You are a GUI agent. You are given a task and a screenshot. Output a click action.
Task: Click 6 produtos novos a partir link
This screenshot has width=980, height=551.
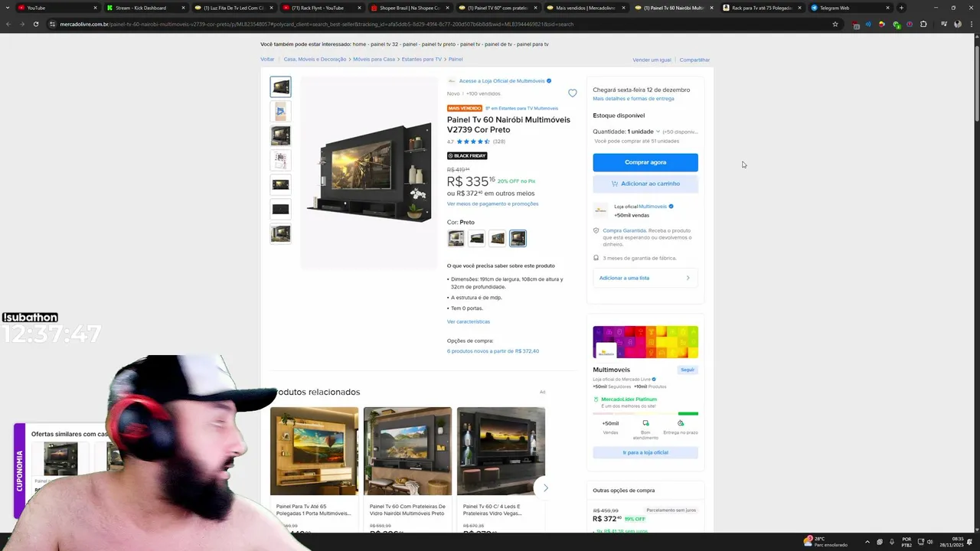click(x=493, y=351)
